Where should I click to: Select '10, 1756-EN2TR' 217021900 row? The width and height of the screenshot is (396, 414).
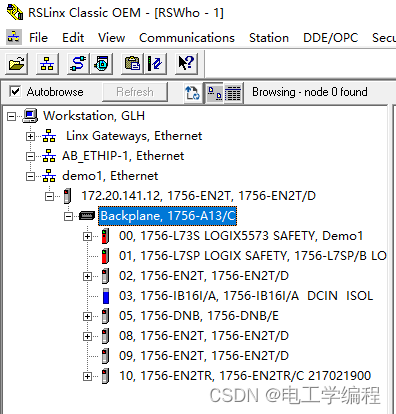click(245, 376)
